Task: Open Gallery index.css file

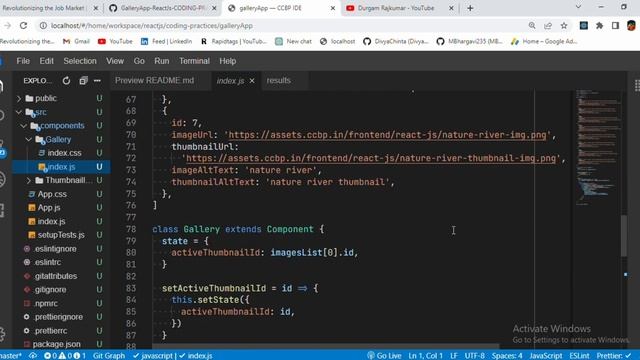Action: pos(64,153)
